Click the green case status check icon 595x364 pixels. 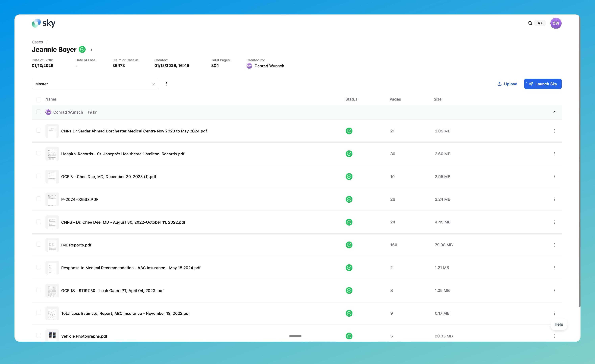click(x=82, y=50)
